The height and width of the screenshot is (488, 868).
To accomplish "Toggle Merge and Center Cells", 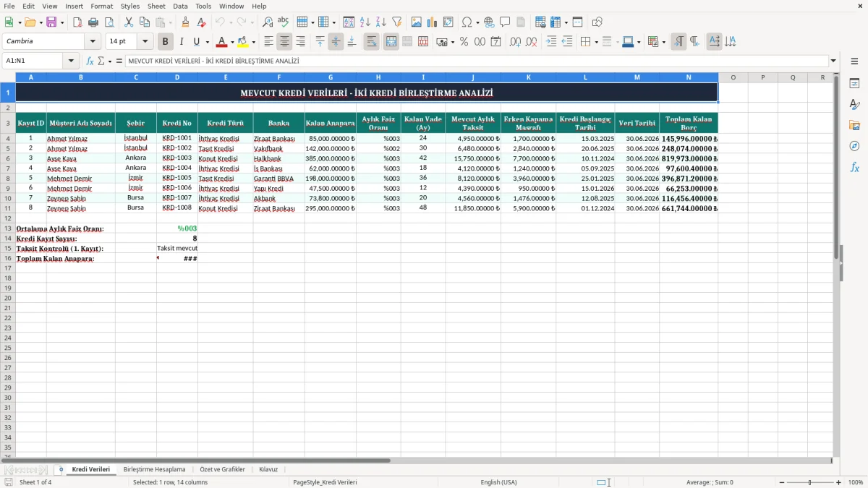I will [391, 42].
